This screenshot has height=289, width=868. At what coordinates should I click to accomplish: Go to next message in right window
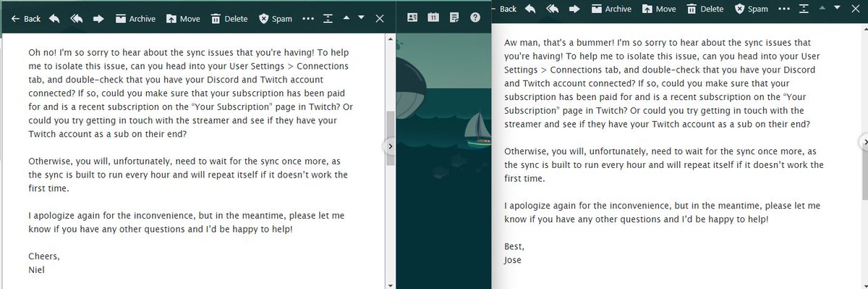(837, 8)
